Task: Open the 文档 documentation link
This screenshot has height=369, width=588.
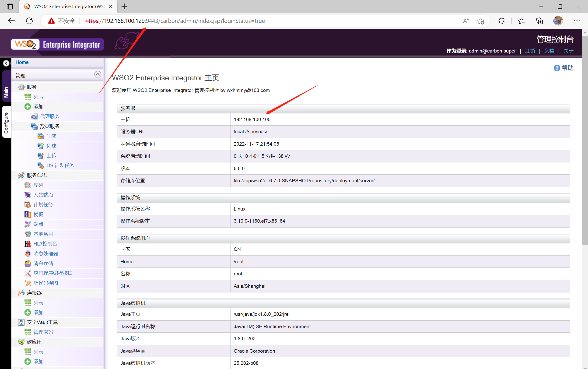Action: [x=549, y=51]
